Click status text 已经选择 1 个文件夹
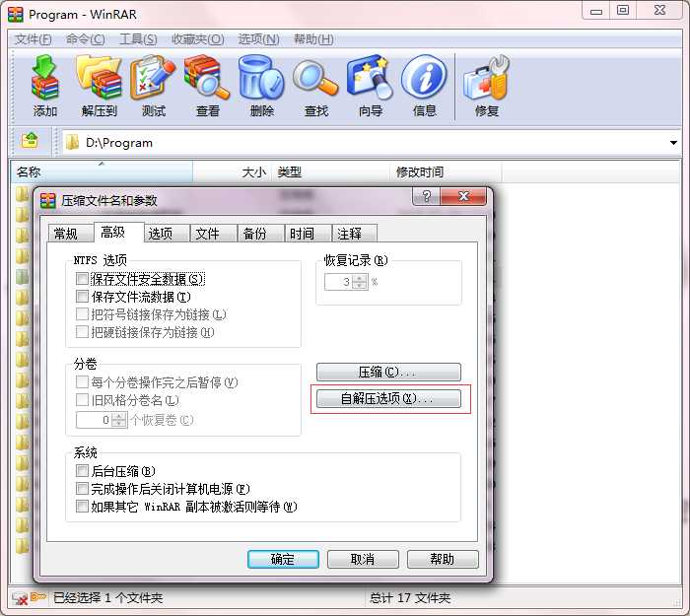Screen dimensions: 690x616 [107, 597]
